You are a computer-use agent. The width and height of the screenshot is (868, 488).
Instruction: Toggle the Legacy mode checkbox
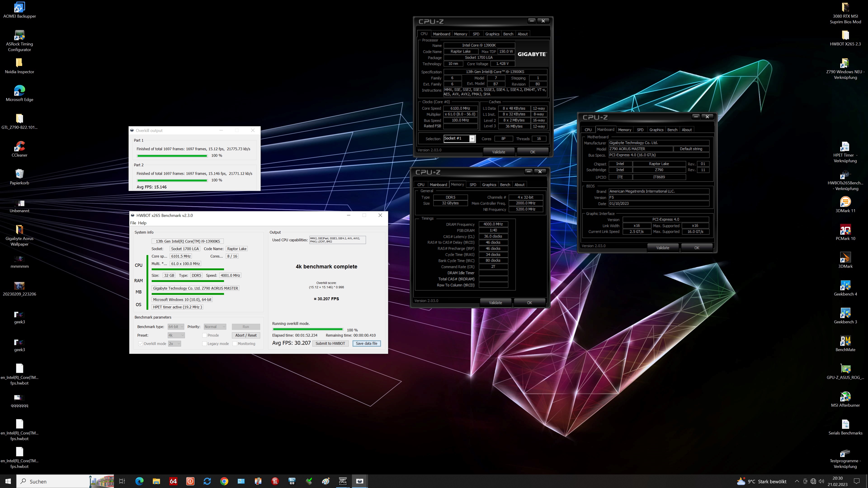tap(205, 343)
